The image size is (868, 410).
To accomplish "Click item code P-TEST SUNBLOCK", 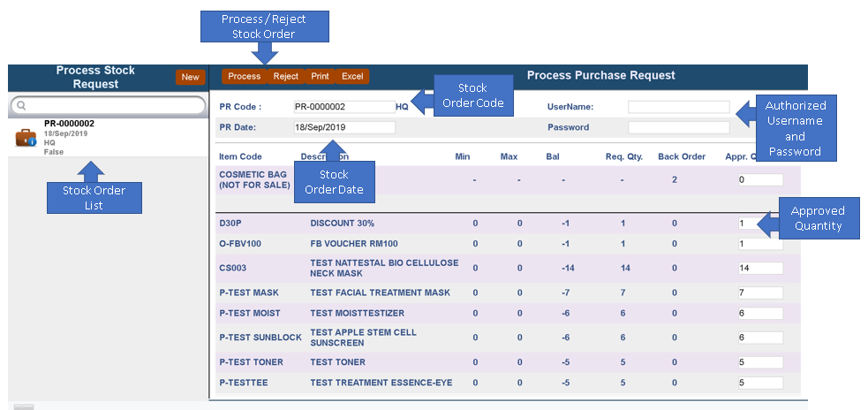I will click(260, 338).
